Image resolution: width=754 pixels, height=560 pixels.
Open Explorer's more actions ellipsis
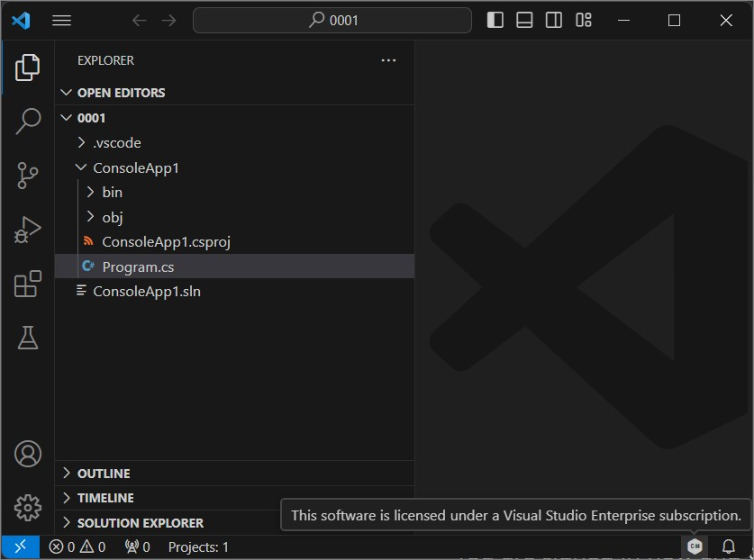coord(388,60)
